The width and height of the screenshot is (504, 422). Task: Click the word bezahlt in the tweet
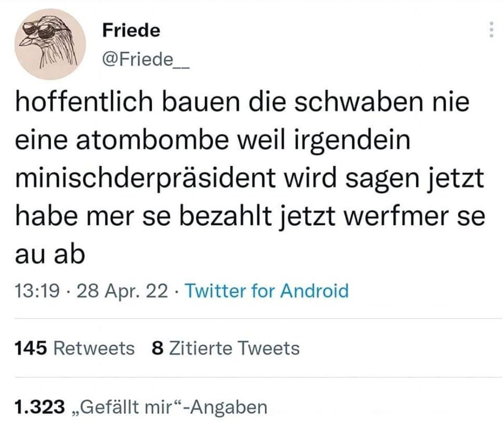click(x=257, y=217)
